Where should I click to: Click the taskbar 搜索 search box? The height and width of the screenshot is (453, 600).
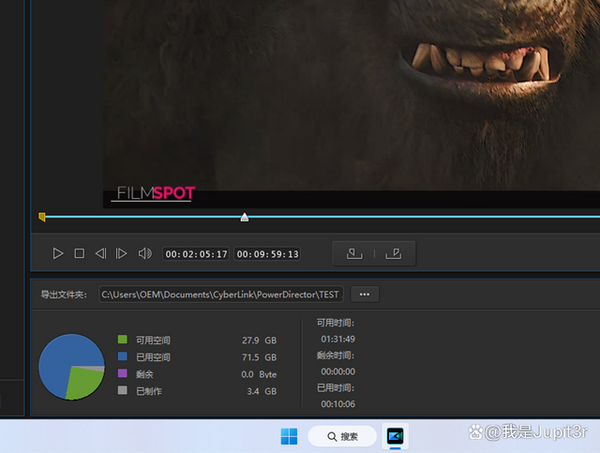[342, 436]
